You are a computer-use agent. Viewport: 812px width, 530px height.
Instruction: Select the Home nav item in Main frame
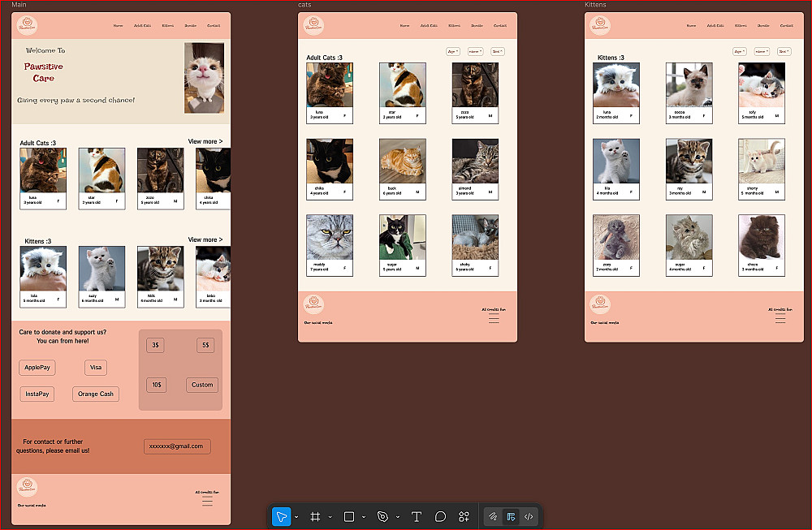[118, 25]
